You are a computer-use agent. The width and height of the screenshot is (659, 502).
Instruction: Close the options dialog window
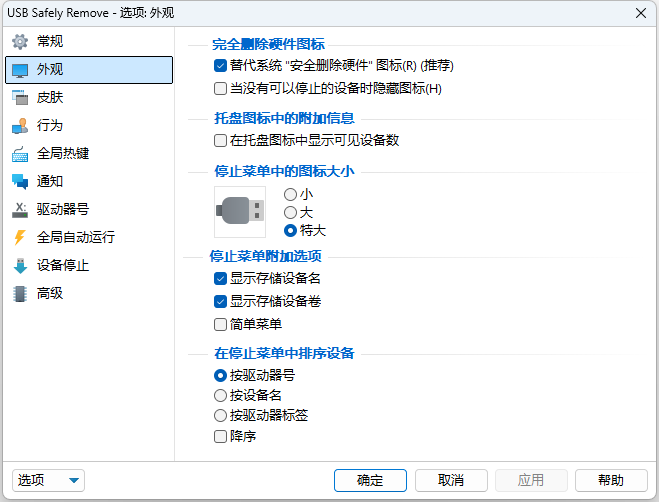(641, 13)
